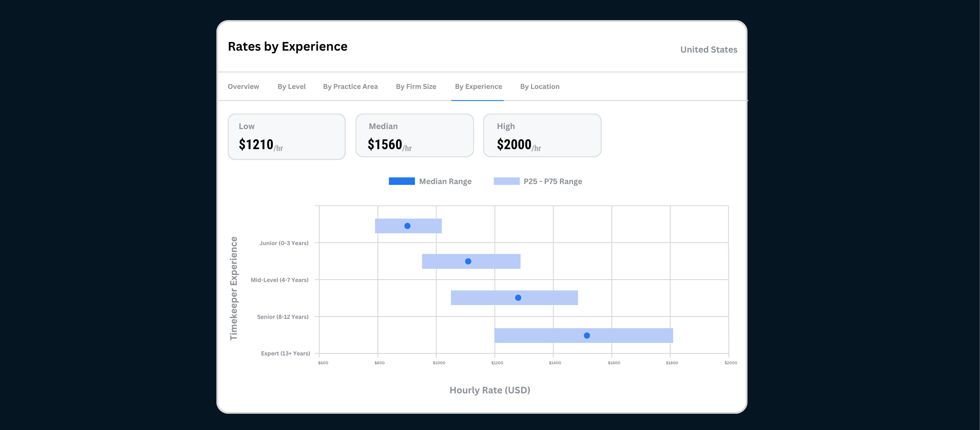Click the United States region label
This screenshot has width=980, height=430.
pos(708,50)
